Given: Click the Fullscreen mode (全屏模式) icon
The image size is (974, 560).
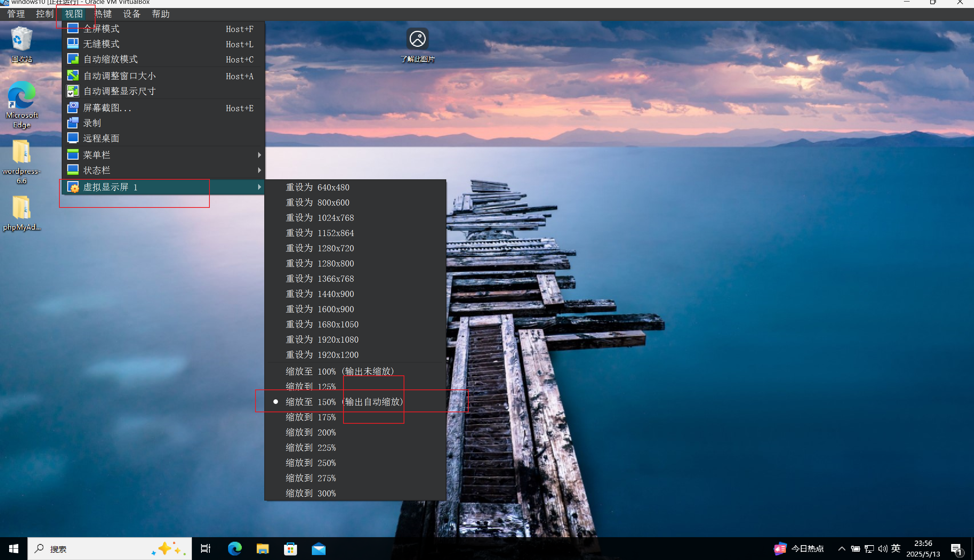Looking at the screenshot, I should [x=73, y=29].
